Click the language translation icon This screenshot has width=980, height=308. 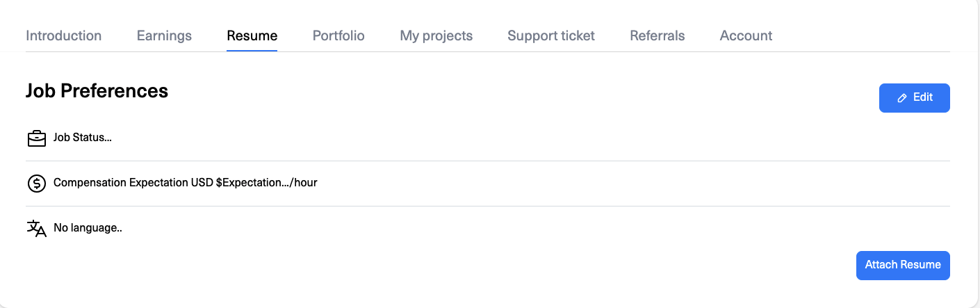[36, 229]
